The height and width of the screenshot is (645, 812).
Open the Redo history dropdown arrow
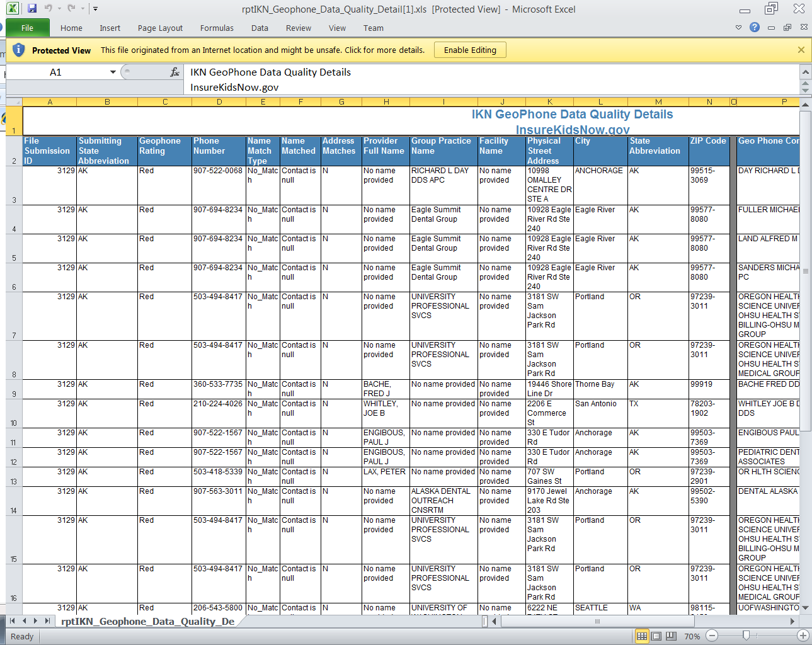pyautogui.click(x=82, y=9)
